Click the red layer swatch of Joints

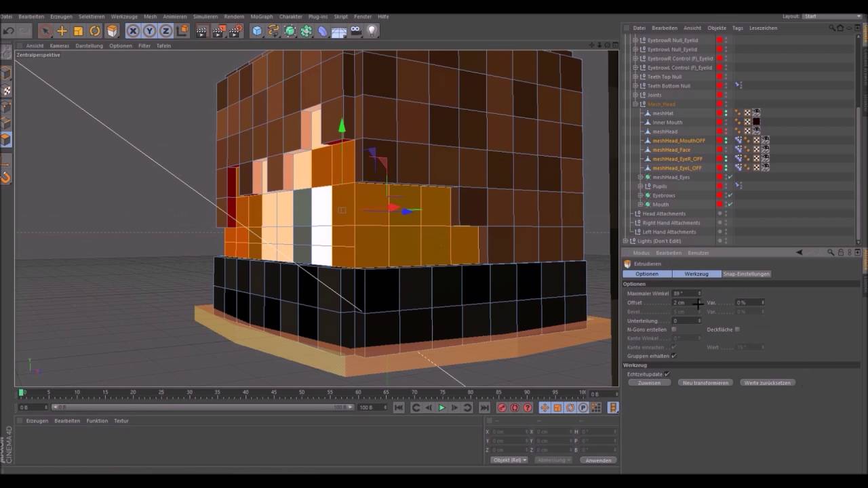[x=719, y=95]
